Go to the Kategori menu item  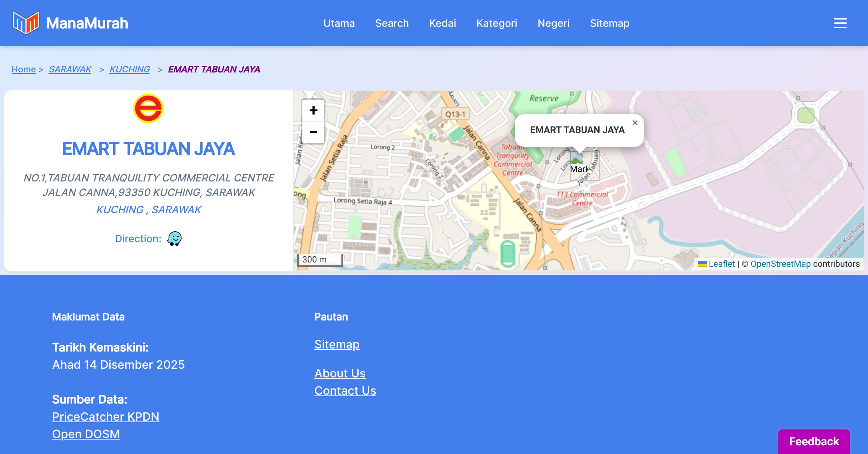pyautogui.click(x=497, y=23)
